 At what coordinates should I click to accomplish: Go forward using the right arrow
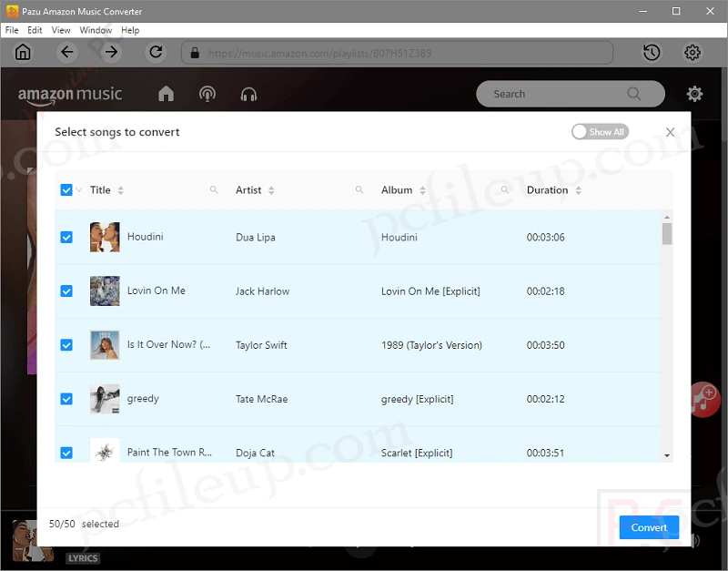[111, 53]
